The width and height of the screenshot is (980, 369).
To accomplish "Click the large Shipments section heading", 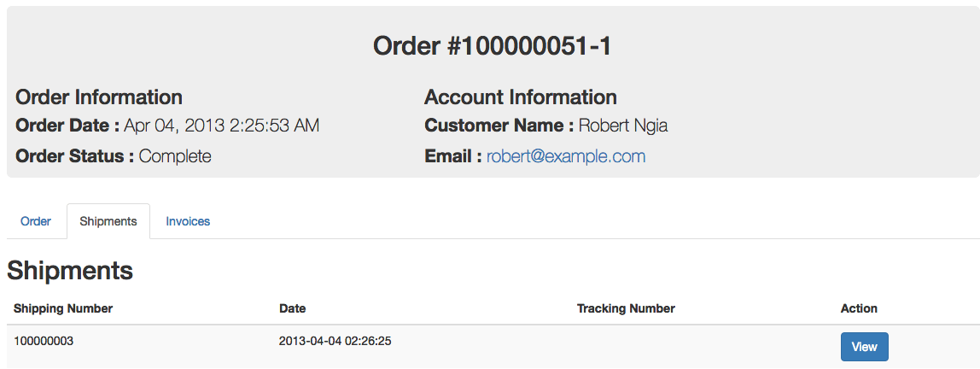I will click(70, 271).
